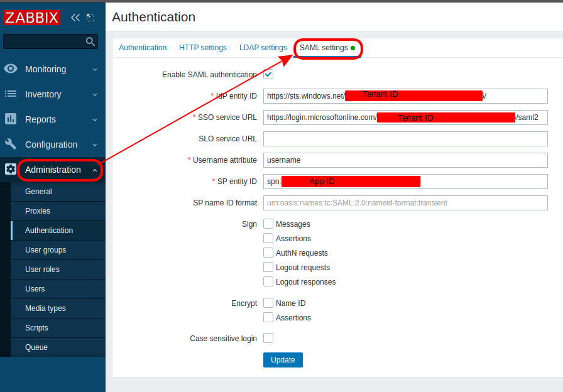Click the SP name ID format field
The width and height of the screenshot is (563, 392).
coord(405,203)
